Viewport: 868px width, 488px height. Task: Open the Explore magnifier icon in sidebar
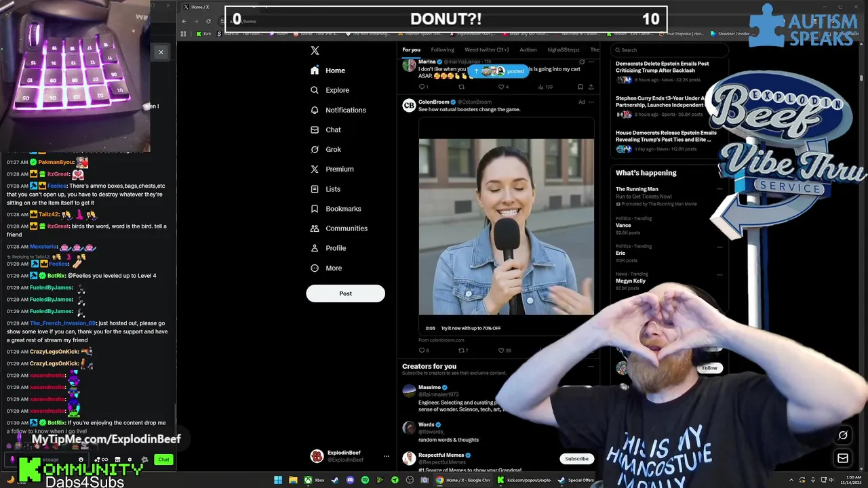[x=315, y=90]
